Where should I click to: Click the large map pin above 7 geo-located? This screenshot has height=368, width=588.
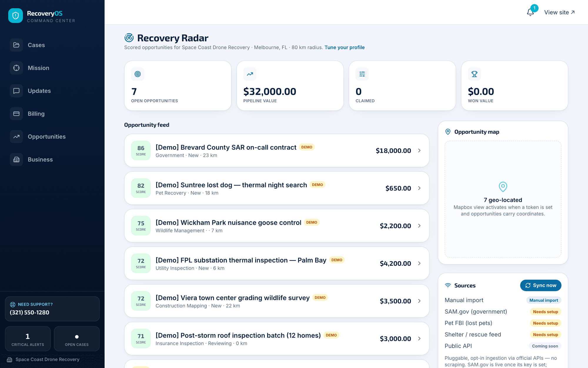(x=503, y=187)
